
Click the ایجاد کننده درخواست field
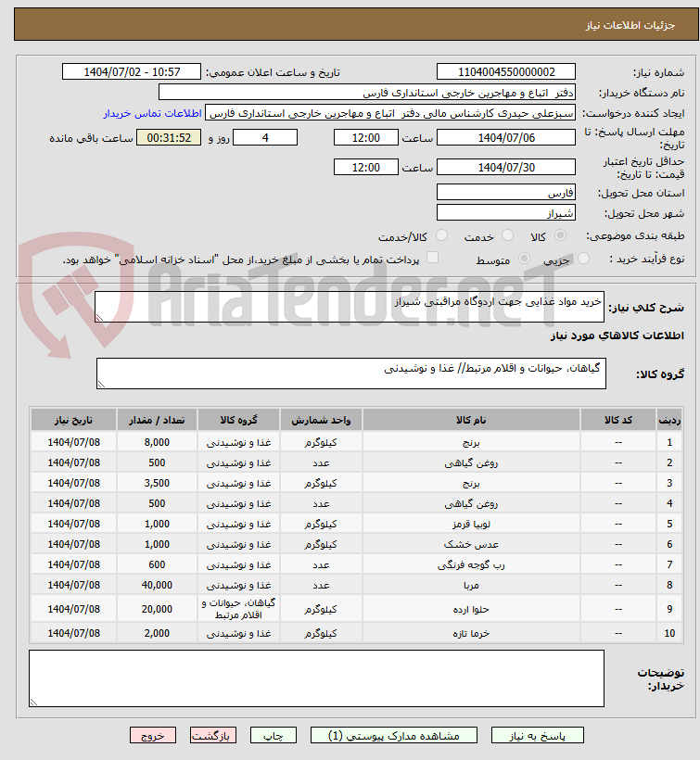tap(390, 113)
